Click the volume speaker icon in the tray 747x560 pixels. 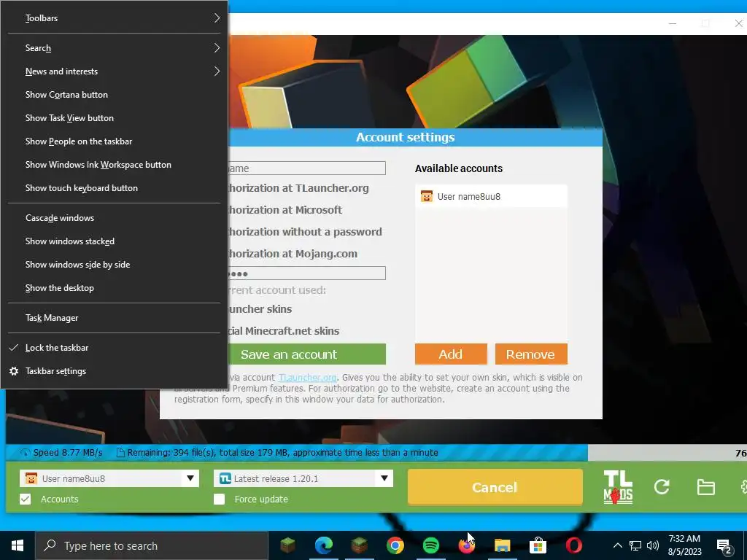coord(653,545)
